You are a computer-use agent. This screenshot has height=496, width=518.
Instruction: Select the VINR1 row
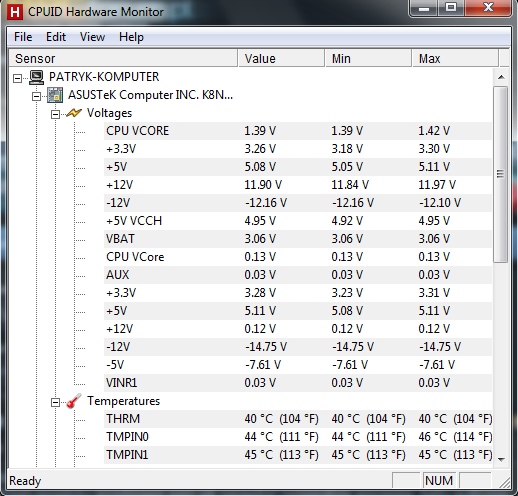(298, 383)
